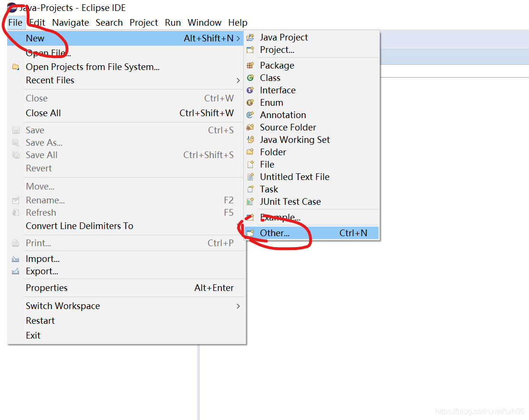Click the Other... wizard icon

[250, 233]
